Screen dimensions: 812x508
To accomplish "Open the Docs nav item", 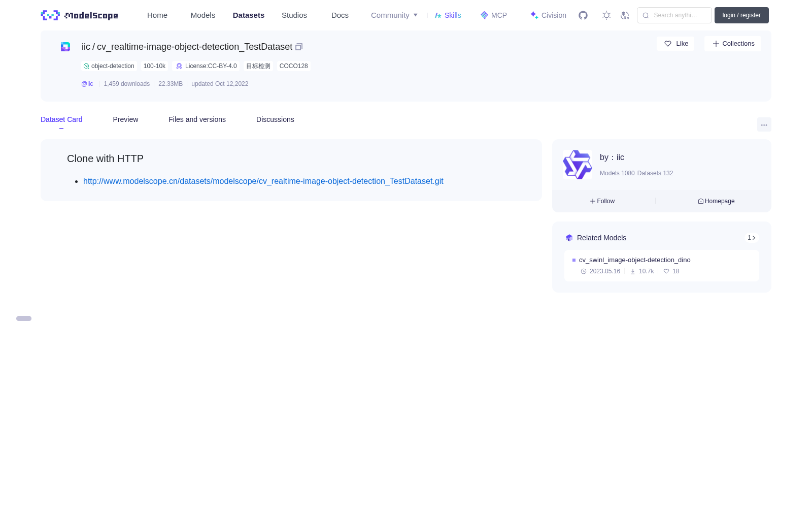I will coord(340,15).
